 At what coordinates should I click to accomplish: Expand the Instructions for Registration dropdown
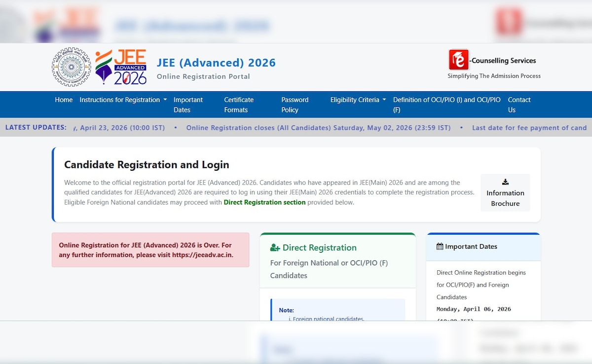[120, 100]
